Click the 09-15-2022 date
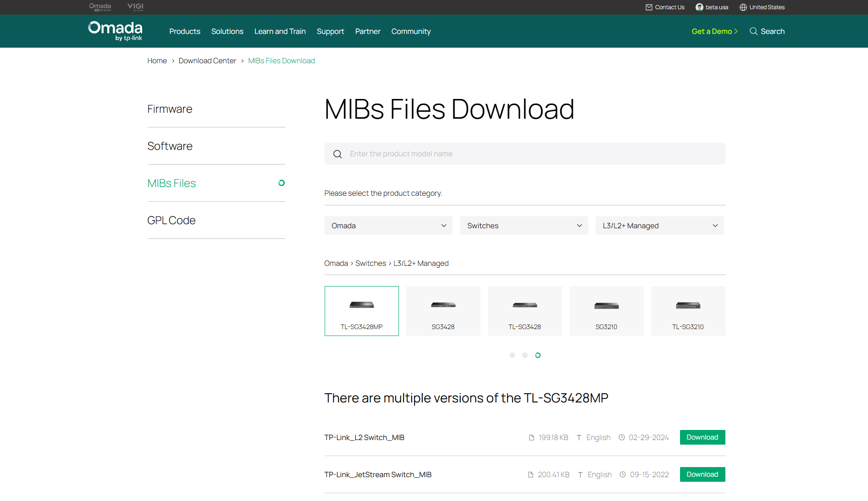Screen dimensions: 868x501 pyautogui.click(x=649, y=474)
